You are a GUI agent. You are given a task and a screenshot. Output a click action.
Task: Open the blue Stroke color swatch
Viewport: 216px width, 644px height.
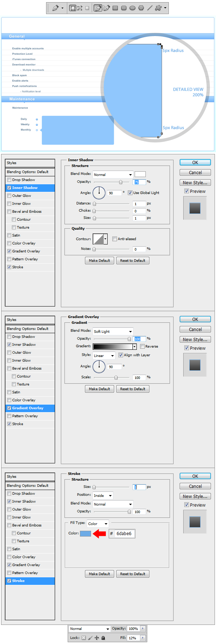coord(85,534)
